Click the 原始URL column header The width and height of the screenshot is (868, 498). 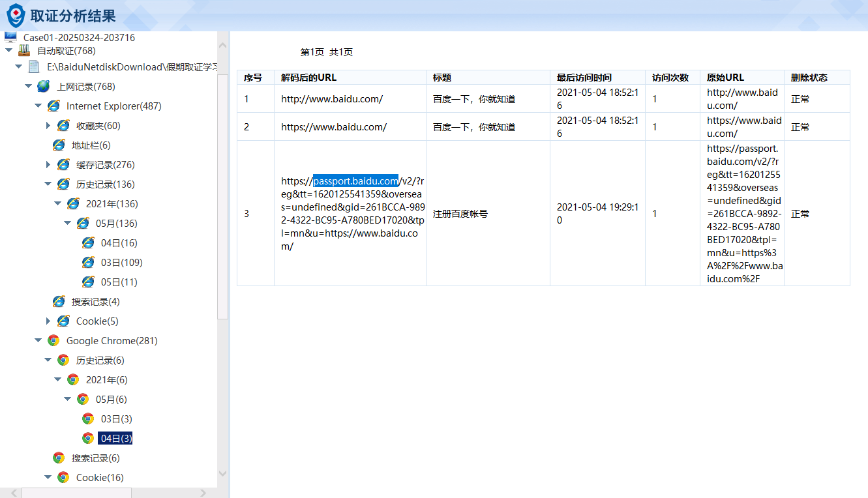coord(742,77)
